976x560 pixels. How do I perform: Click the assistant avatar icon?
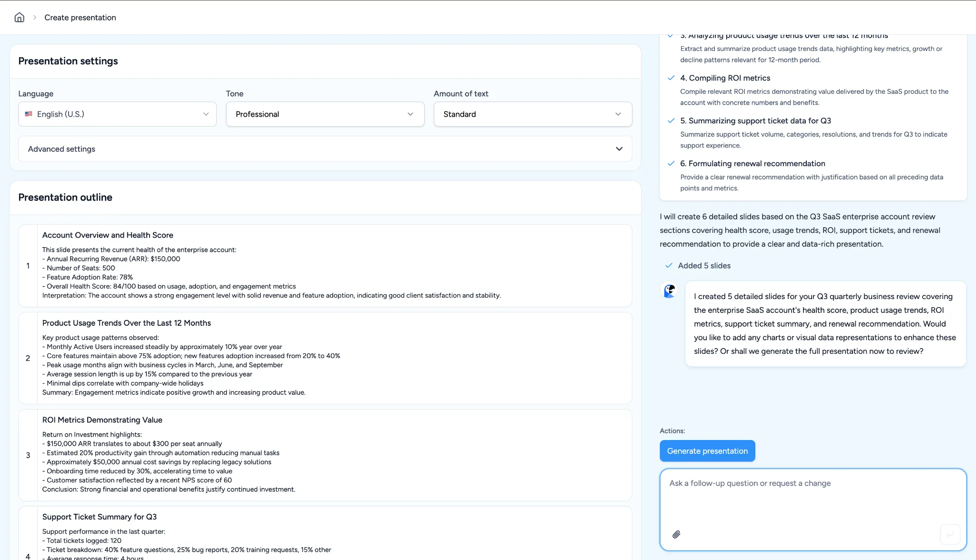(x=670, y=290)
